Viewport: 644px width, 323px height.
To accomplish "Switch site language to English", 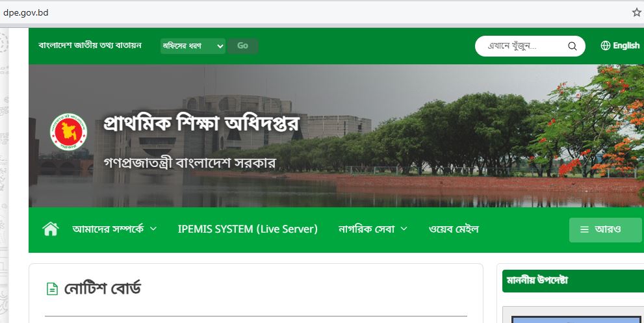I will 626,45.
